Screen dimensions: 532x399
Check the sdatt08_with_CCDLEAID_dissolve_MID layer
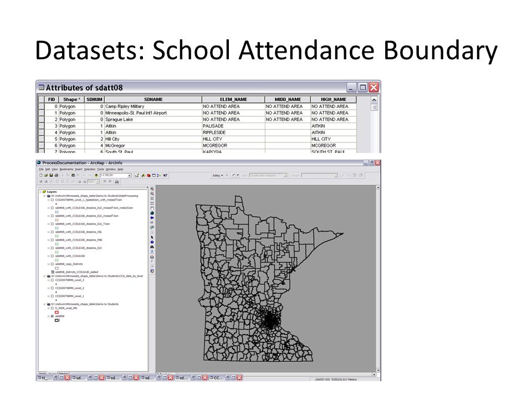tap(52, 240)
